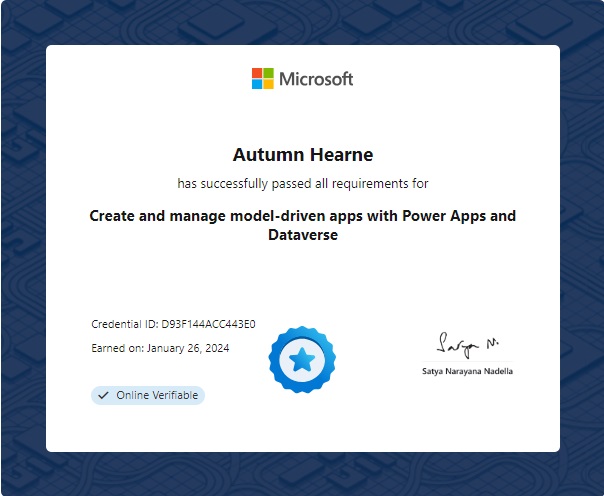Screen dimensions: 604x496
Task: Click the 'has successfully passed all requirements' text
Action: tap(302, 184)
